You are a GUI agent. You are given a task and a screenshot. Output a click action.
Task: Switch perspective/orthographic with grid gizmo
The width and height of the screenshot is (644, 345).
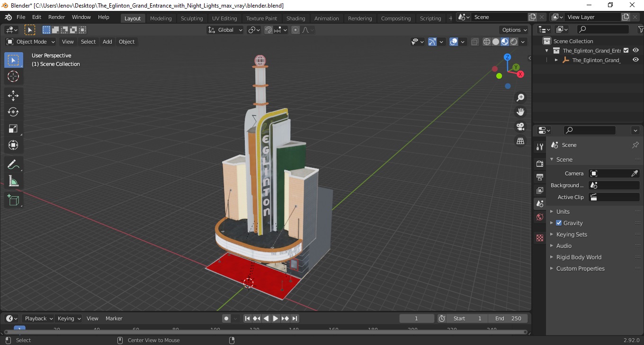tap(520, 141)
